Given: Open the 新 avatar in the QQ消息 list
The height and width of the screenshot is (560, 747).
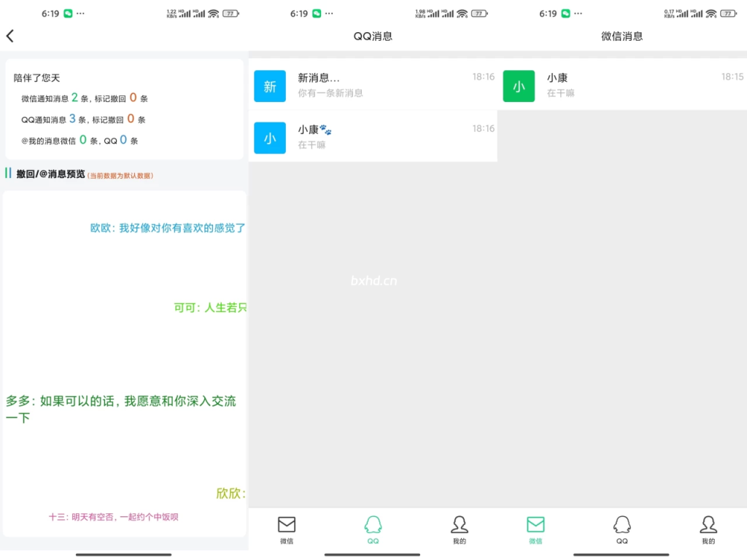Looking at the screenshot, I should click(270, 86).
